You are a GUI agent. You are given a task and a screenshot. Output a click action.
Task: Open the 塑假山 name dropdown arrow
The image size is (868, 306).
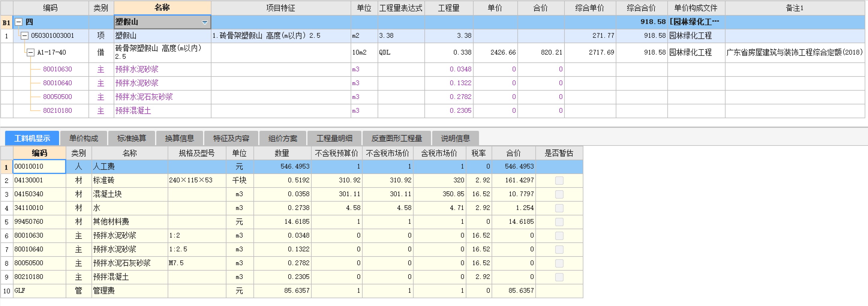click(x=205, y=22)
